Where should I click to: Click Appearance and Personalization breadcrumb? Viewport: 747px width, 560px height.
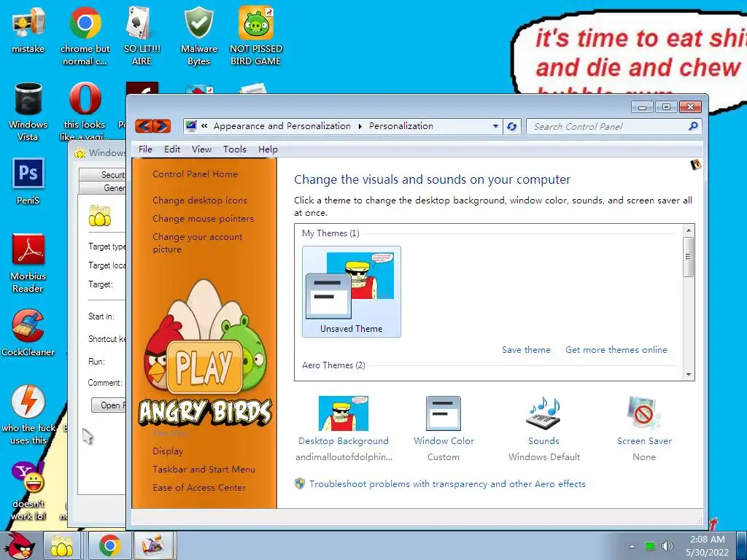pos(282,126)
